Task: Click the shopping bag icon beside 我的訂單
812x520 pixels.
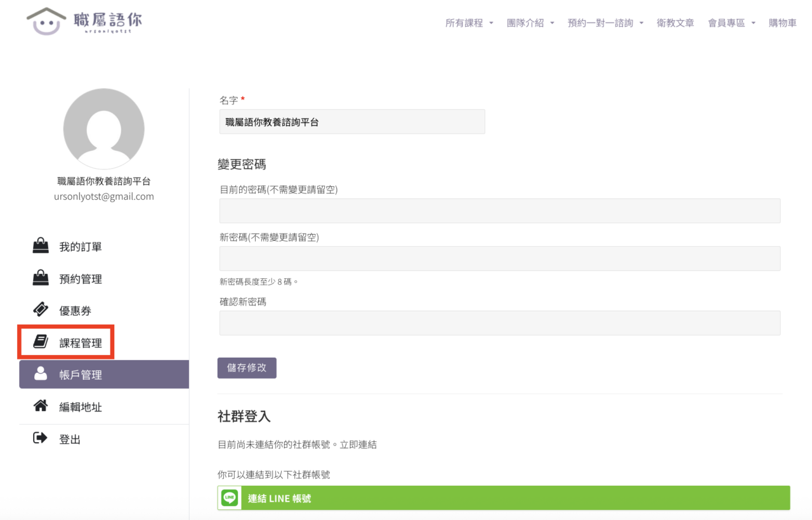Action: (x=41, y=246)
